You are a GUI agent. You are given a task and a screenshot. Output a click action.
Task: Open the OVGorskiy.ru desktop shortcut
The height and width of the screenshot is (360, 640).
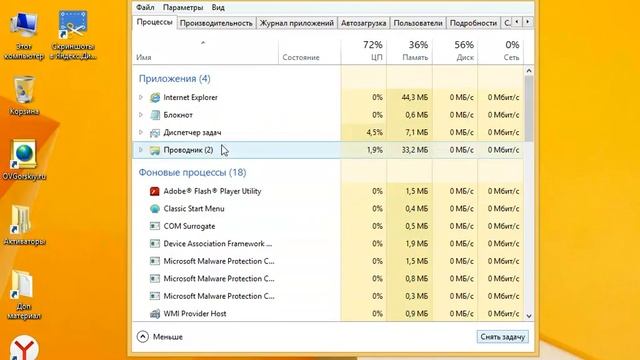pyautogui.click(x=24, y=160)
